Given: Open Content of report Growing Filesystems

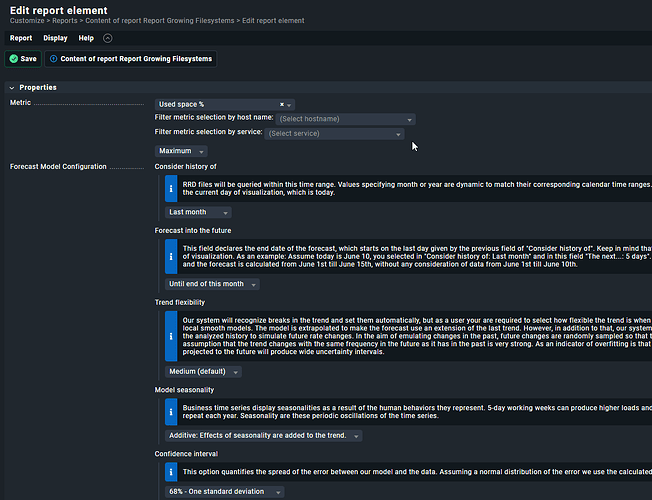Looking at the screenshot, I should (129, 59).
